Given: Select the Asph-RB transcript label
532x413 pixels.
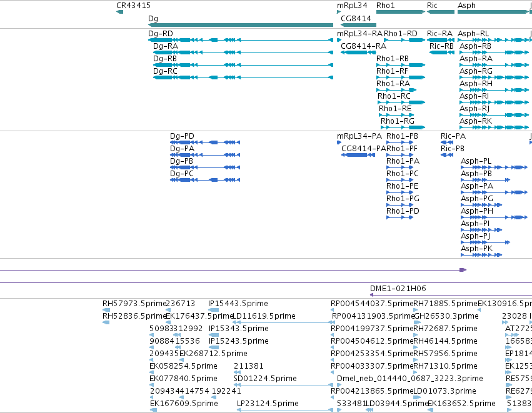Looking at the screenshot, I should point(475,46).
